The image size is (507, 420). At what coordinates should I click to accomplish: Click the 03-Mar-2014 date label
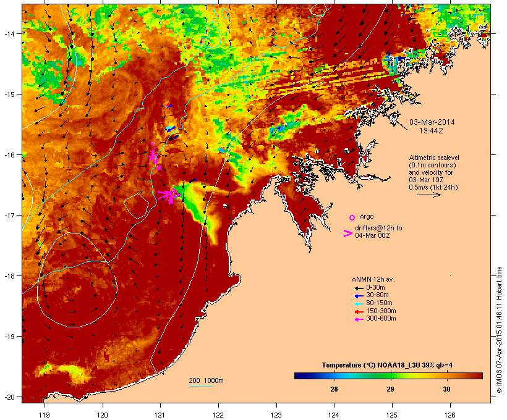pyautogui.click(x=432, y=122)
